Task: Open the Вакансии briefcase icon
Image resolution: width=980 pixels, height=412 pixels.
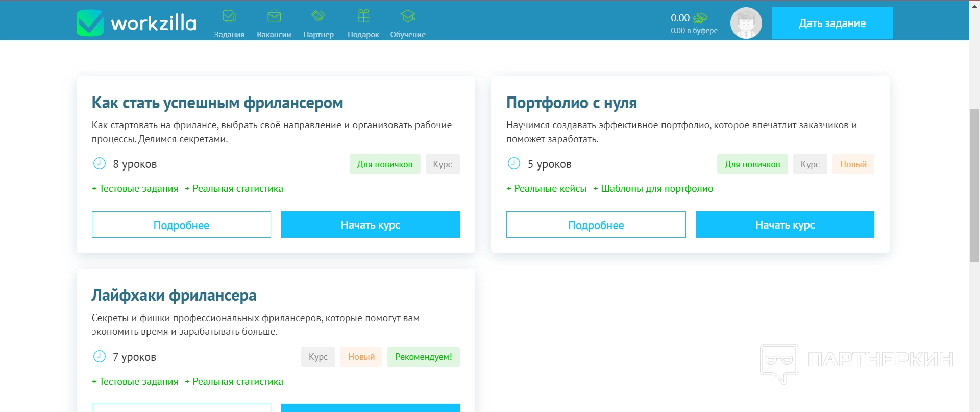Action: [274, 16]
